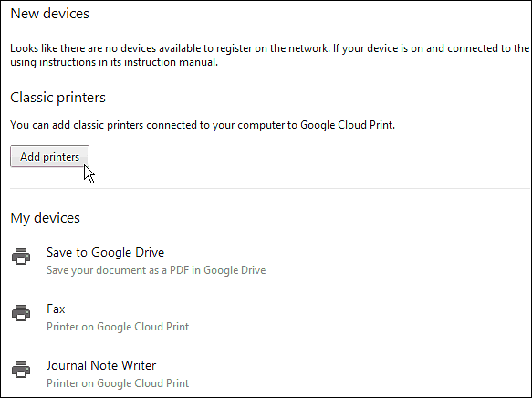Open the Journal Note Writer device
The image size is (532, 398).
point(101,365)
